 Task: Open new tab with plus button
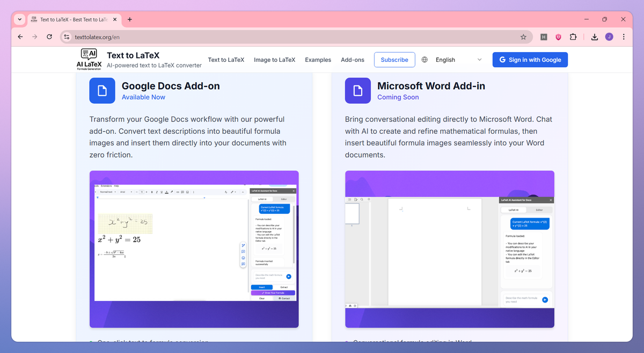coord(130,19)
